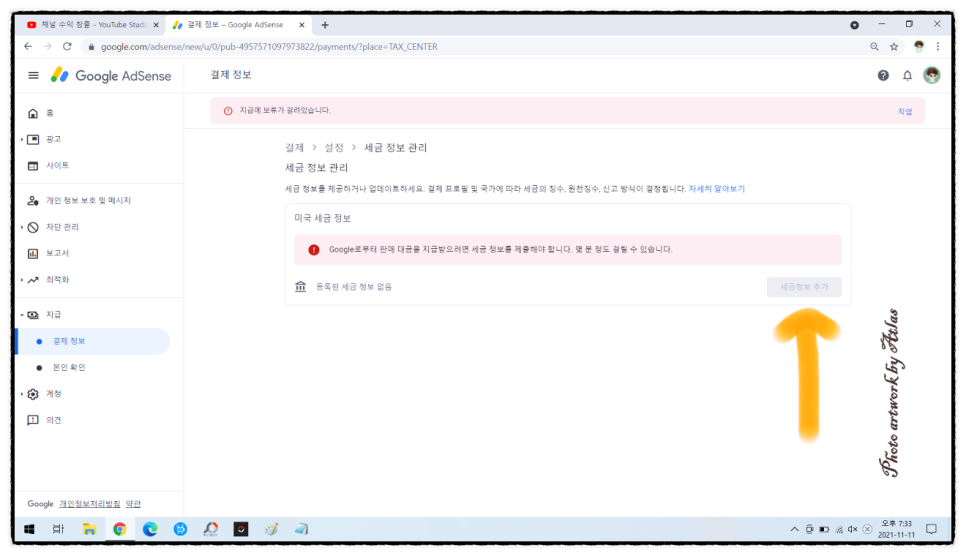Screen dimensions: 966x556
Task: Click the zoom magnifier in address bar
Action: click(874, 46)
